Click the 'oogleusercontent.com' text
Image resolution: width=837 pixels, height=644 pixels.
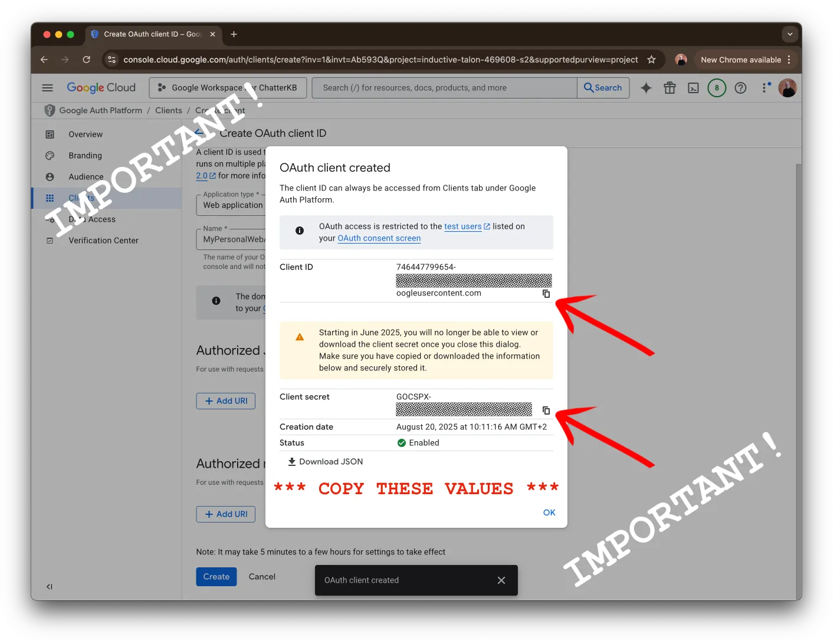click(439, 293)
